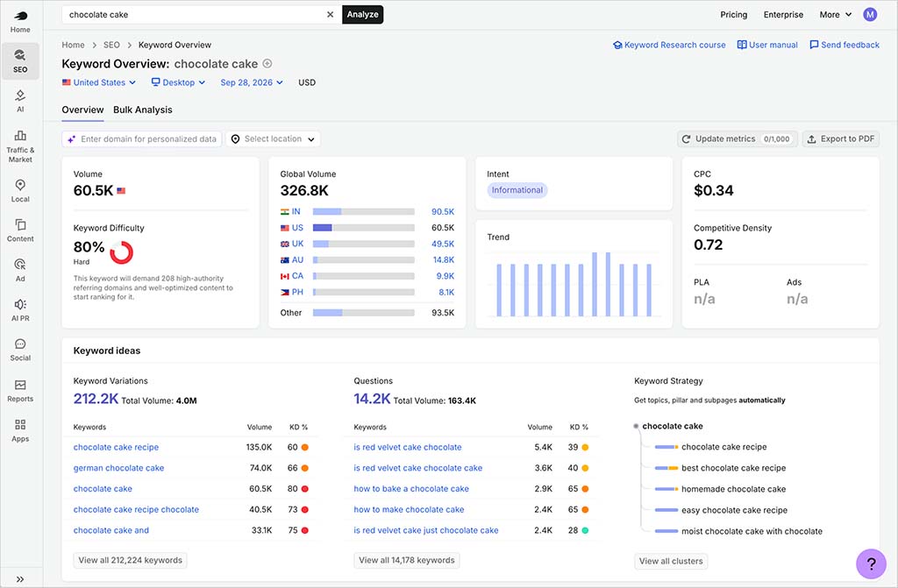
Task: Go to Home breadcrumb
Action: [73, 45]
